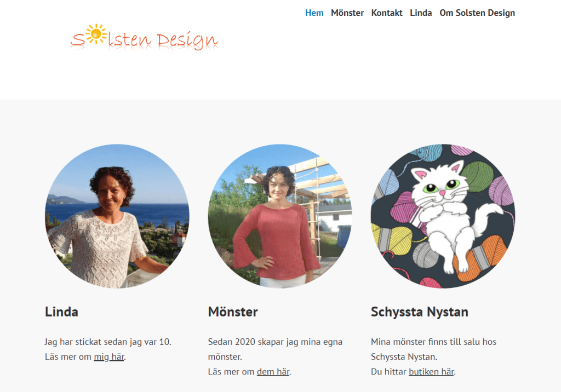Navigate to Om Solsten Design
The width and height of the screenshot is (561, 392).
coord(477,13)
